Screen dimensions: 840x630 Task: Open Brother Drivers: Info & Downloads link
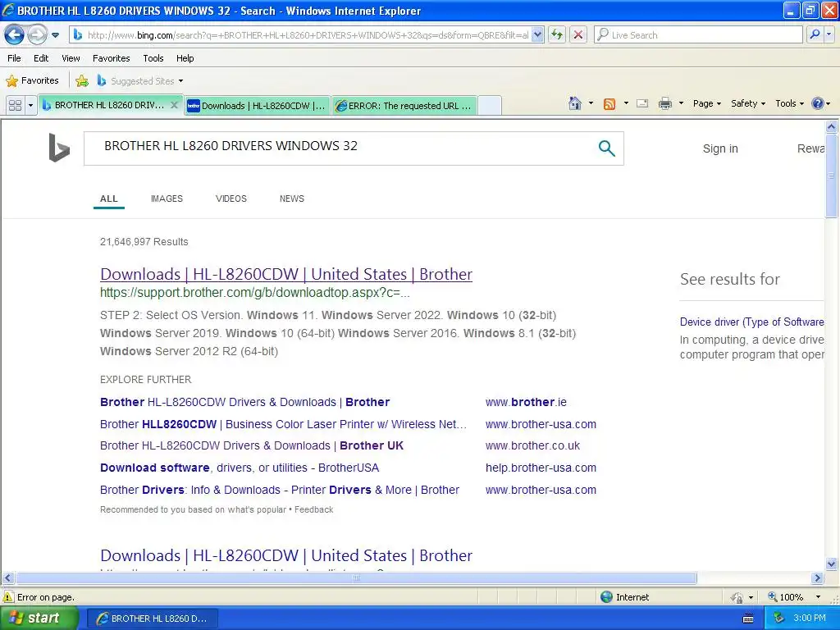click(x=280, y=490)
